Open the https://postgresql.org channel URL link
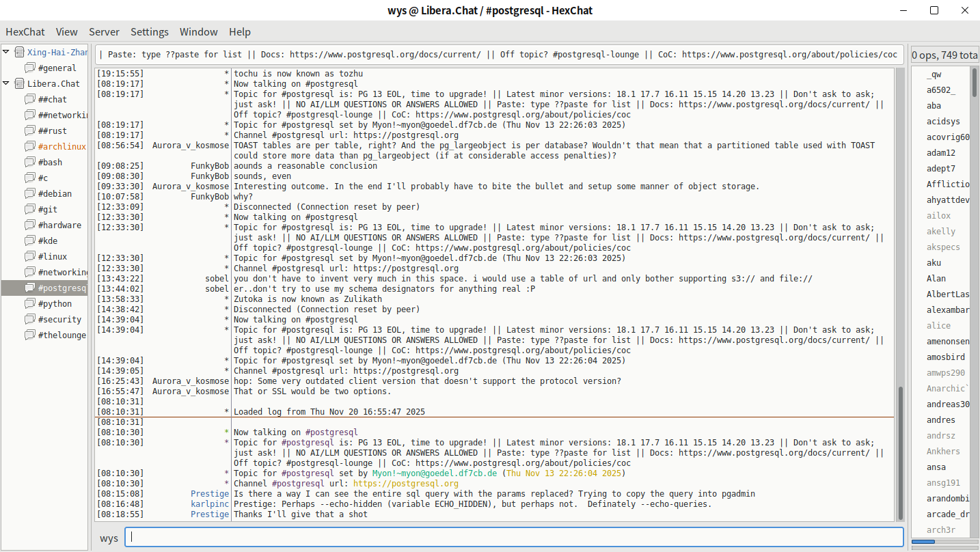Viewport: 980px width, 552px height. click(405, 484)
